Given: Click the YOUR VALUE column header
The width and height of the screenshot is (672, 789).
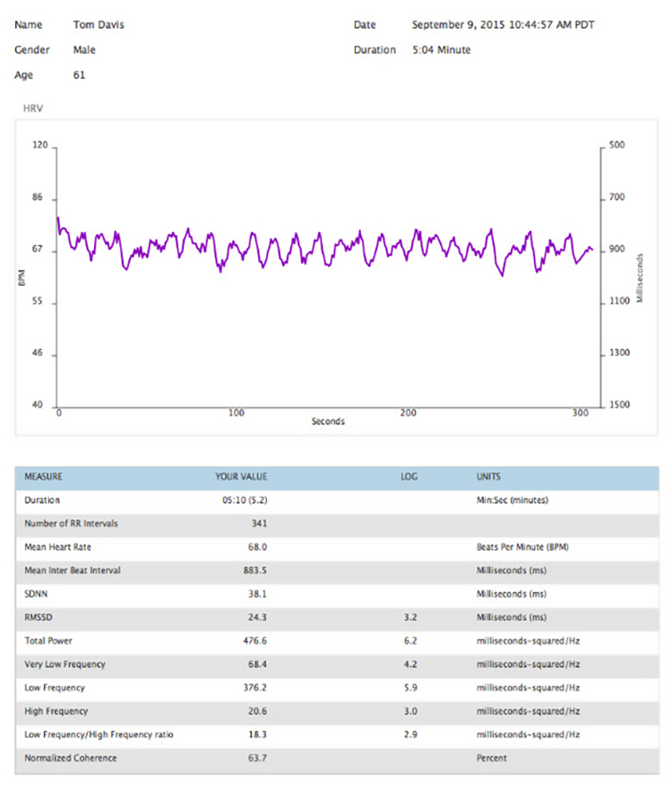Looking at the screenshot, I should pyautogui.click(x=241, y=476).
